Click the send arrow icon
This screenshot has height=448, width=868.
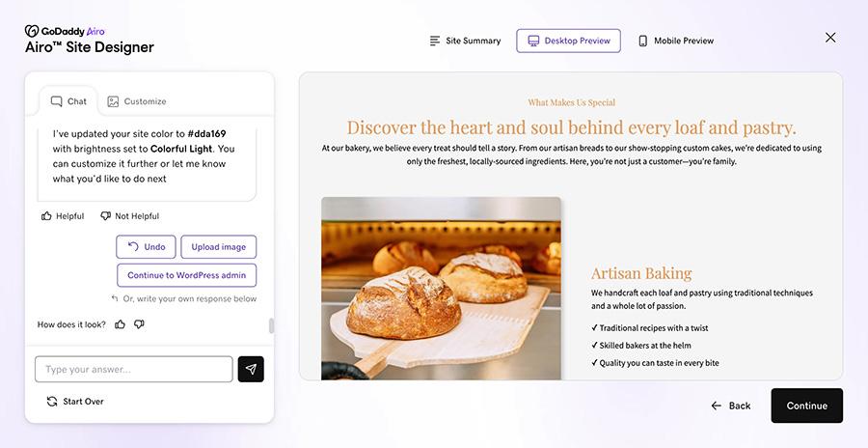(x=251, y=369)
